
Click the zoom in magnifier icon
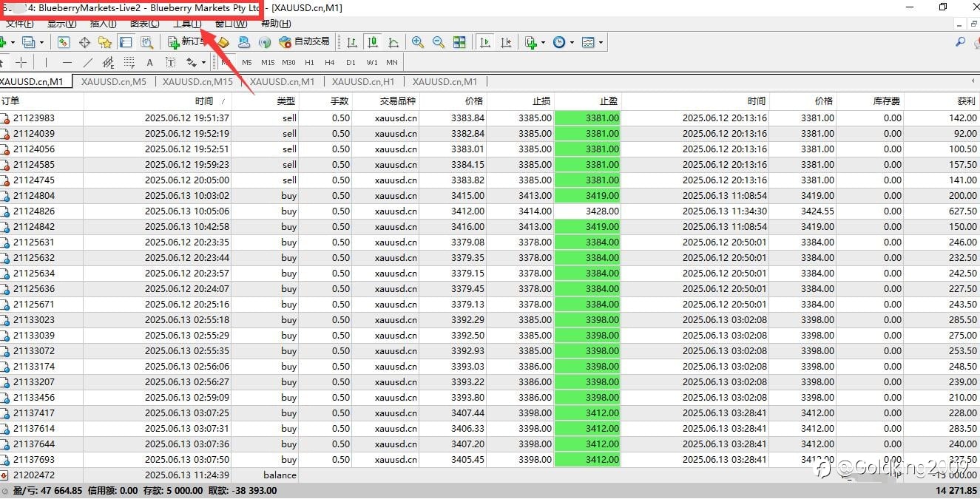[418, 42]
